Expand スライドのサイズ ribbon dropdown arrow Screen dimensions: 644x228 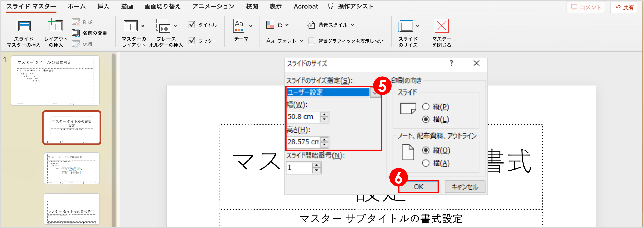[x=417, y=26]
